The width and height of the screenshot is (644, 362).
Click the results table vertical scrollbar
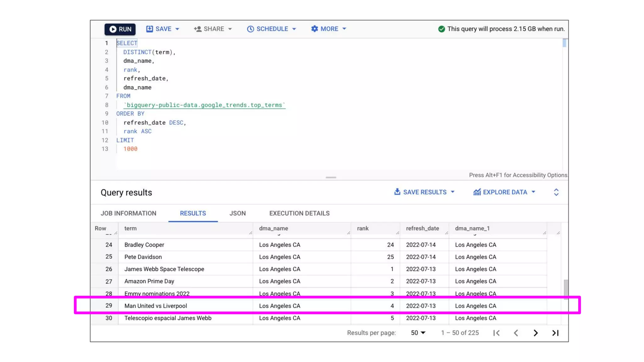coord(566,288)
